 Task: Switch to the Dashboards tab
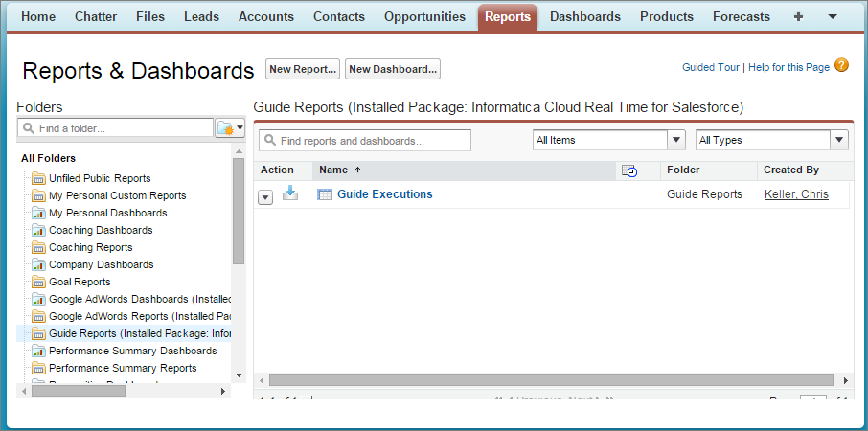click(585, 16)
